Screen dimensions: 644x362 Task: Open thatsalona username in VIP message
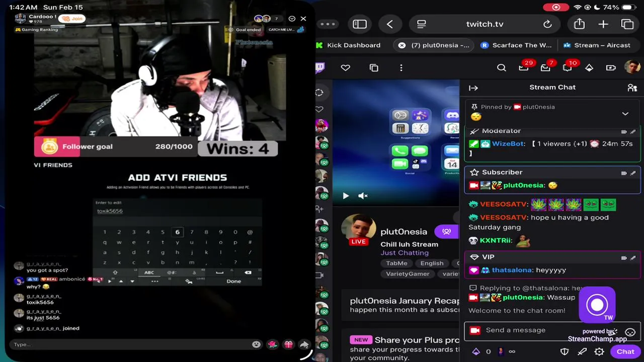pyautogui.click(x=512, y=270)
